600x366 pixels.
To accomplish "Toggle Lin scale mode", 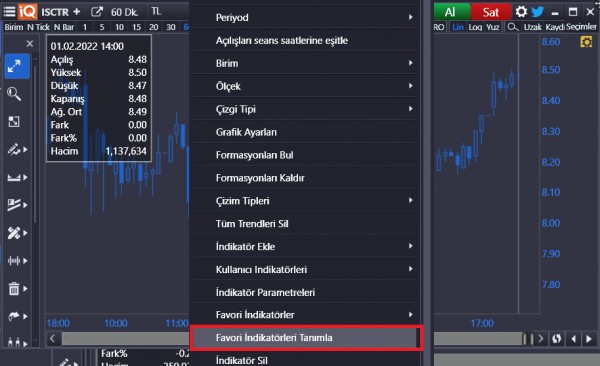I will pos(458,27).
